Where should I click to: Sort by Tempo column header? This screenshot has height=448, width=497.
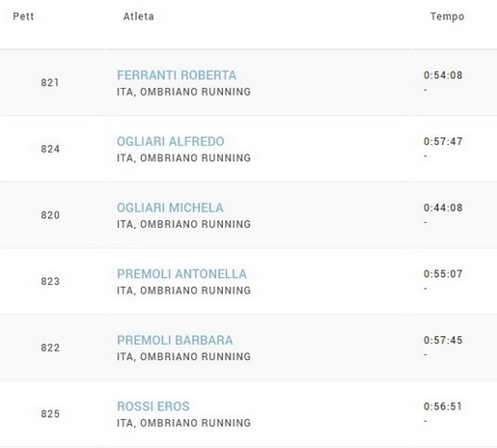[x=448, y=16]
